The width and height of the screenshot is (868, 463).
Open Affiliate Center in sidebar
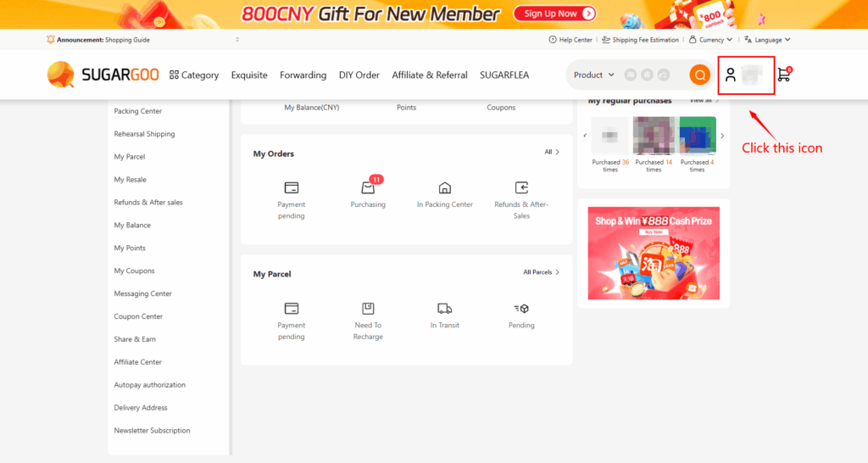tap(138, 362)
